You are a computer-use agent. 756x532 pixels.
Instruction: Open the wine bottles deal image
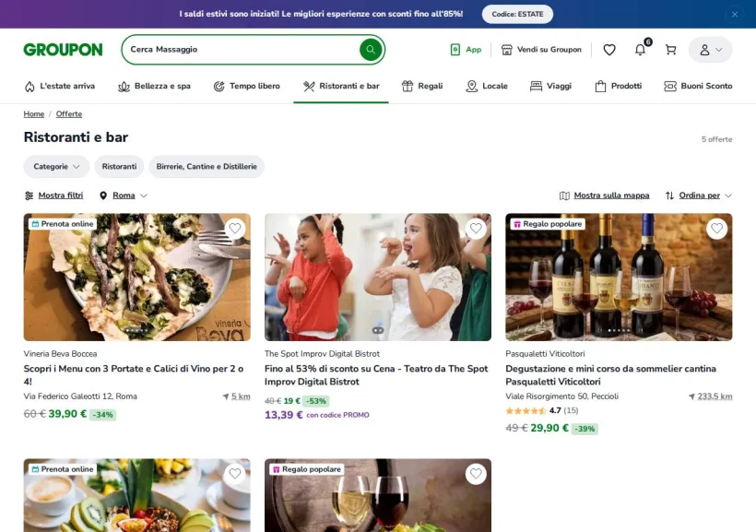point(619,278)
